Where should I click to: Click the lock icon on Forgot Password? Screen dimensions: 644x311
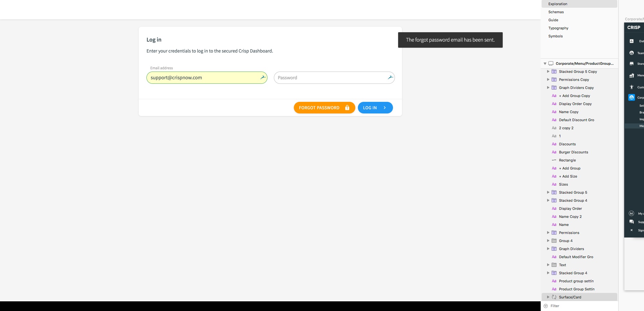(347, 108)
